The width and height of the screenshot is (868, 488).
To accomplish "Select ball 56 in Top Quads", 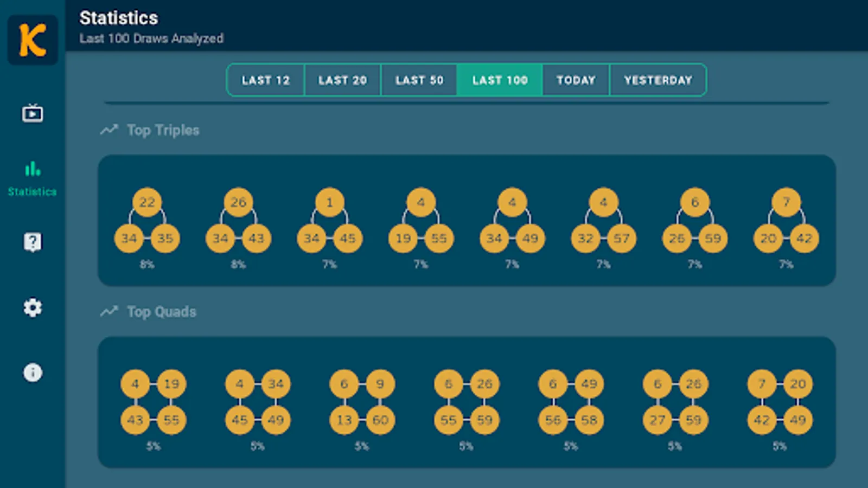I will 553,420.
